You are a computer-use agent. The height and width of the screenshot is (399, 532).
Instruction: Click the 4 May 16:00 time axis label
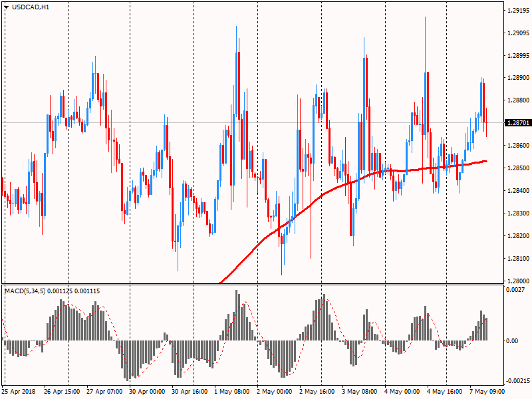[x=447, y=392]
